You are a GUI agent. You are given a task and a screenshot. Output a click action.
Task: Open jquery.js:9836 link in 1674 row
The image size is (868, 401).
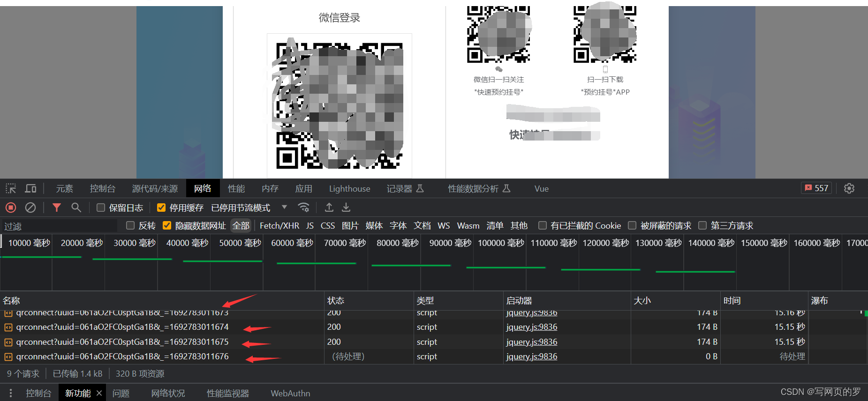click(532, 327)
